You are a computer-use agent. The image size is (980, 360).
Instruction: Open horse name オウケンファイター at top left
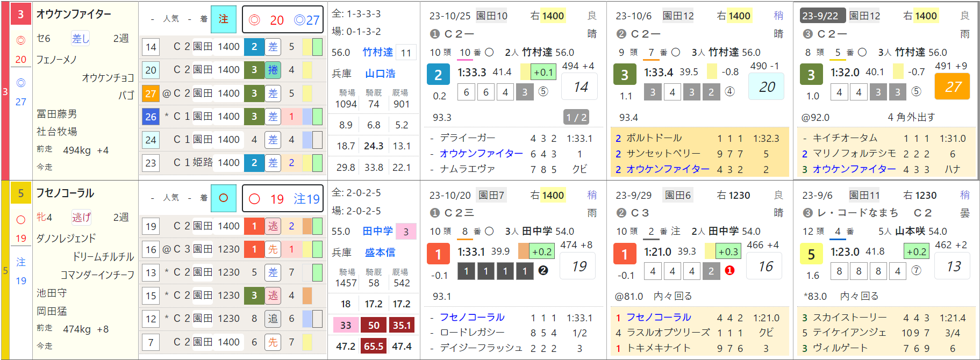tap(74, 14)
